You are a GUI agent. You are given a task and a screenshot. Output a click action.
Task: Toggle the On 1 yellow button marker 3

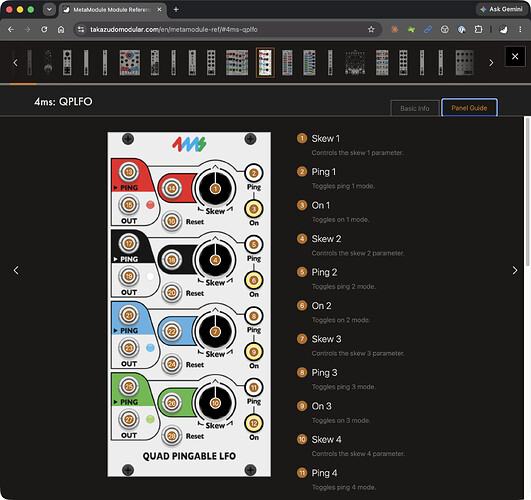tap(254, 209)
